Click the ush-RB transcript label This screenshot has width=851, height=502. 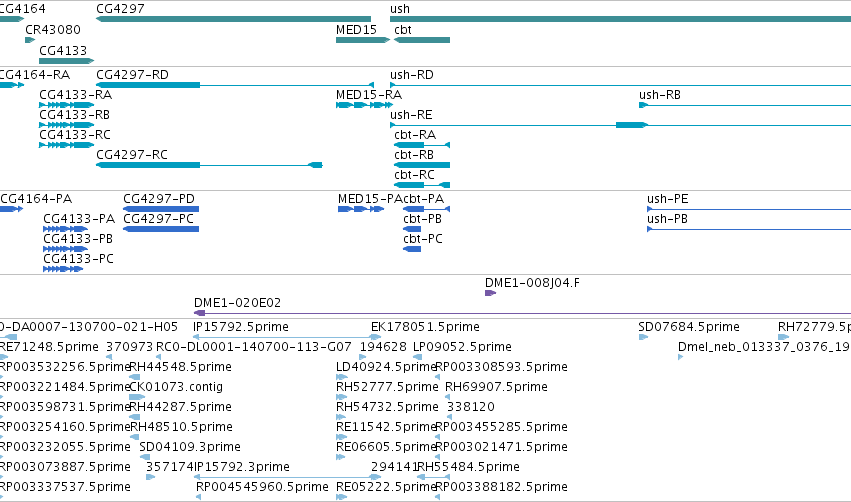(x=659, y=95)
